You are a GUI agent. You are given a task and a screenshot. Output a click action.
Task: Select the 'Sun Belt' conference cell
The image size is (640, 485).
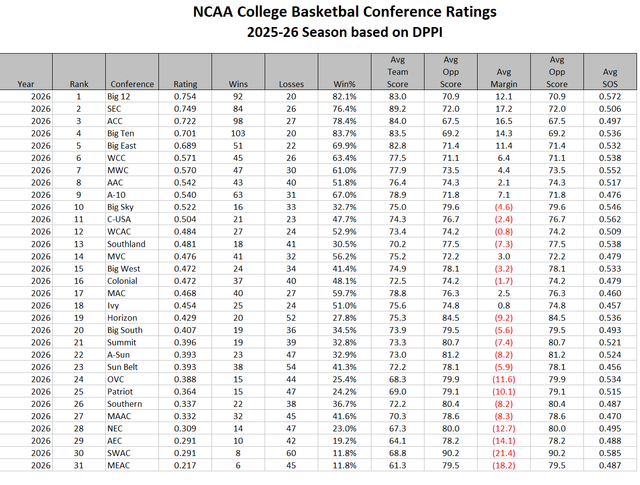pyautogui.click(x=126, y=366)
